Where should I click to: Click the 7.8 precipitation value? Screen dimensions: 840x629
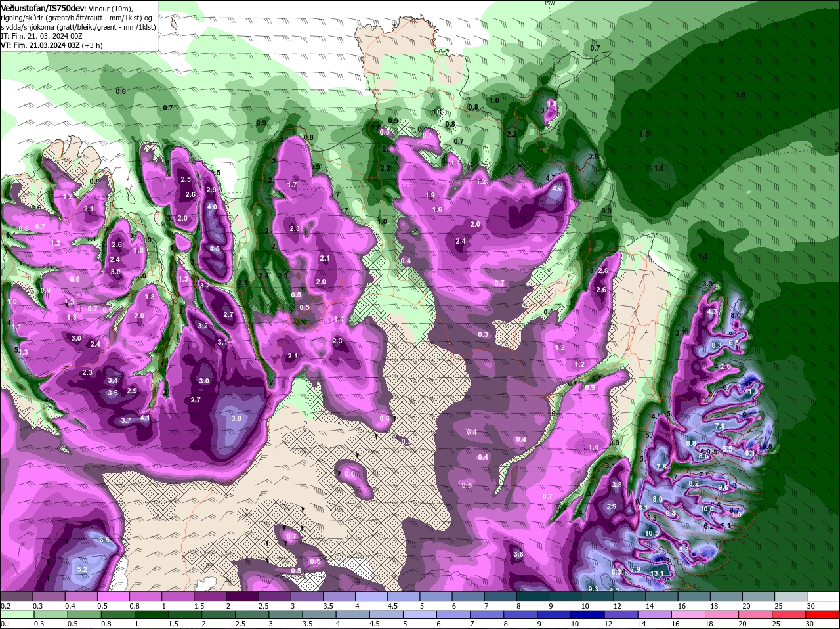pyautogui.click(x=661, y=467)
